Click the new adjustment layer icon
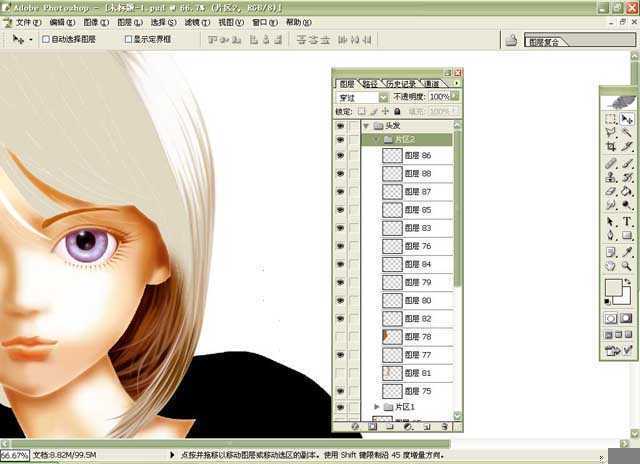The height and width of the screenshot is (464, 640). click(x=408, y=426)
